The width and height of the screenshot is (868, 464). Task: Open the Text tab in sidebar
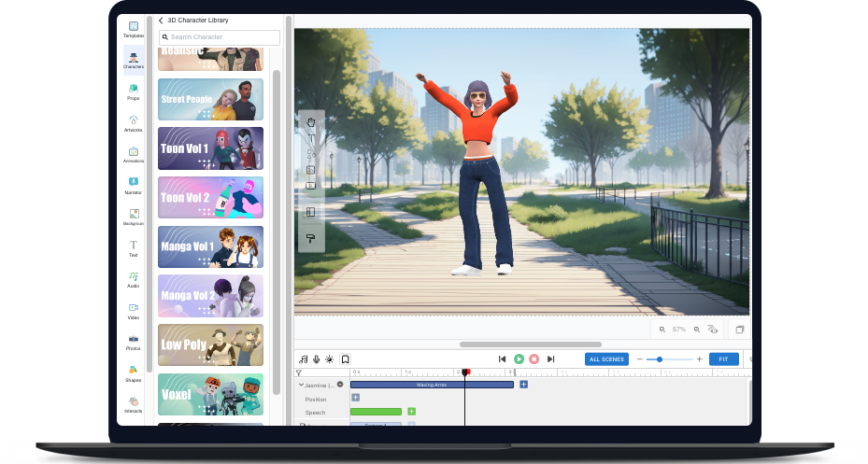point(134,246)
